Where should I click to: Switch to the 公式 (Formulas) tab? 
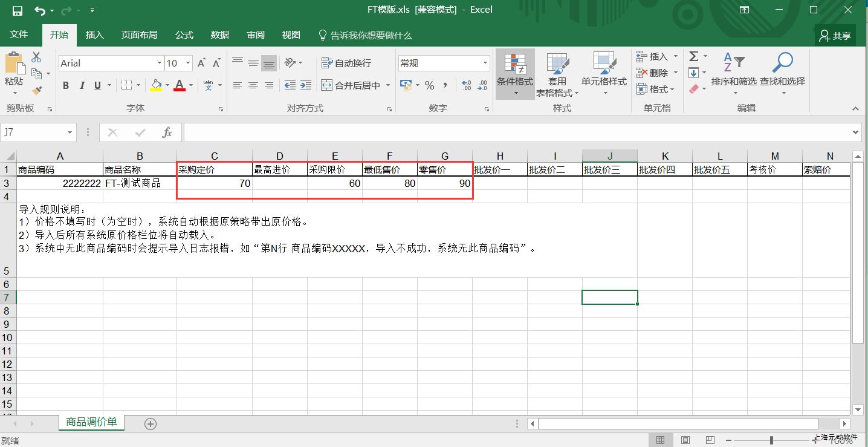(x=184, y=35)
